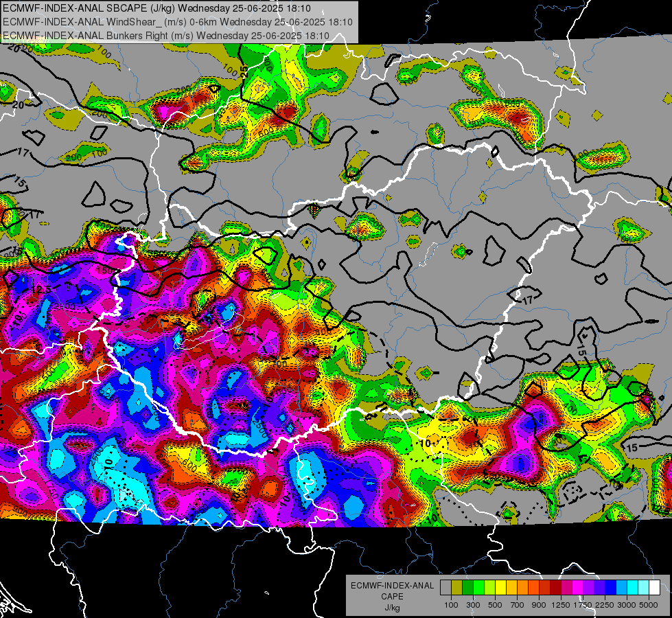The image size is (672, 618).
Task: Click the legend value 5000
Action: [649, 605]
